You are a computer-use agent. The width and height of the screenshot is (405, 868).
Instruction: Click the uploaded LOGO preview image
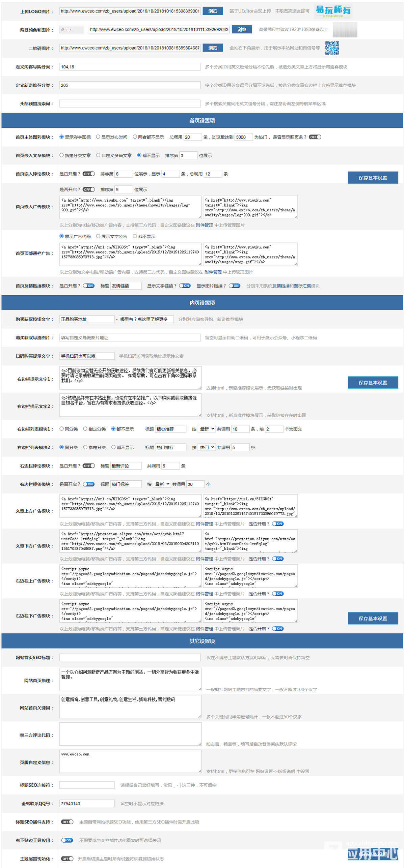pos(333,11)
